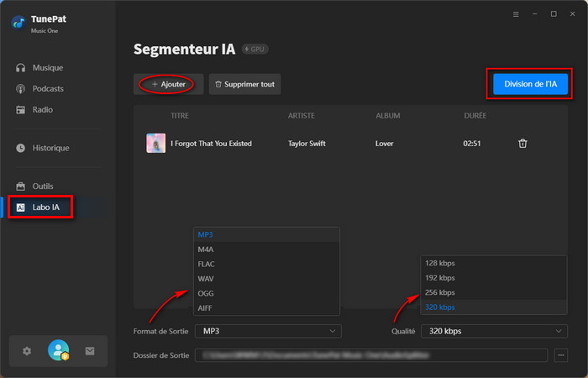This screenshot has width=588, height=378.
Task: Expand the Qualité dropdown
Action: (494, 331)
